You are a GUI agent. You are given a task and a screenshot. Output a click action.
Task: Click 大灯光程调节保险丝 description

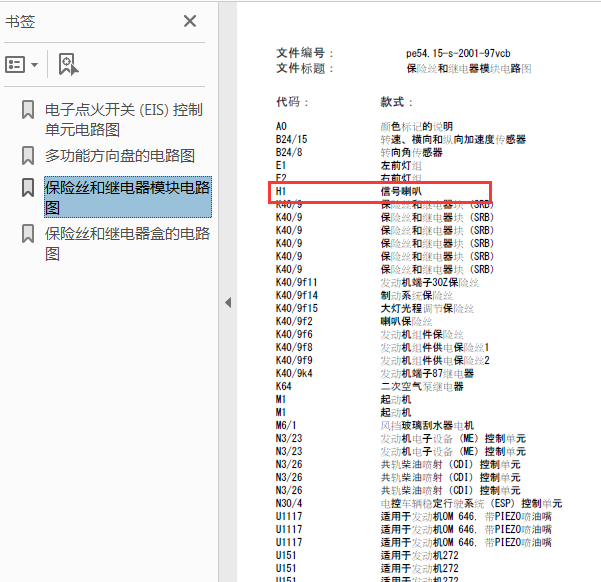(427, 309)
